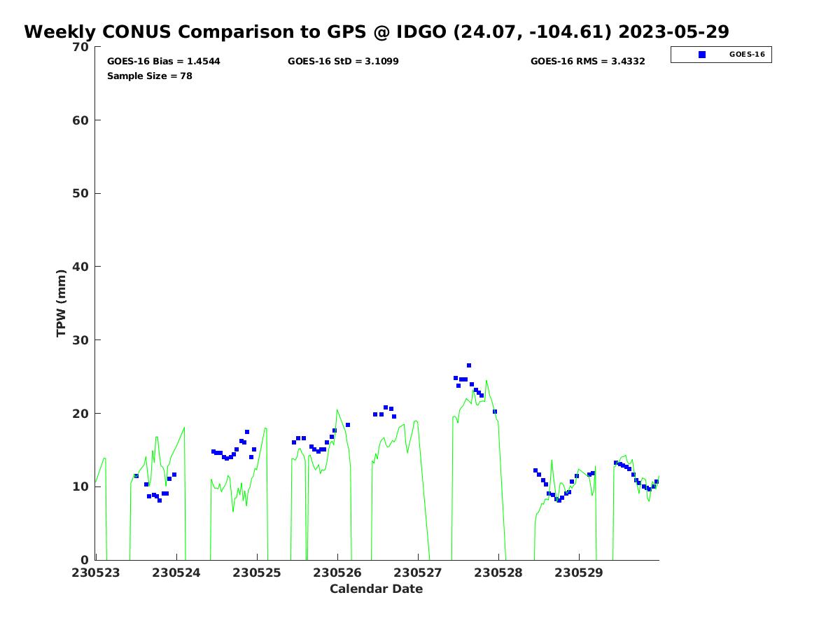Click the GOES-16 StD = 3.1099 text
Screen dimensions: 840x630
tap(343, 62)
